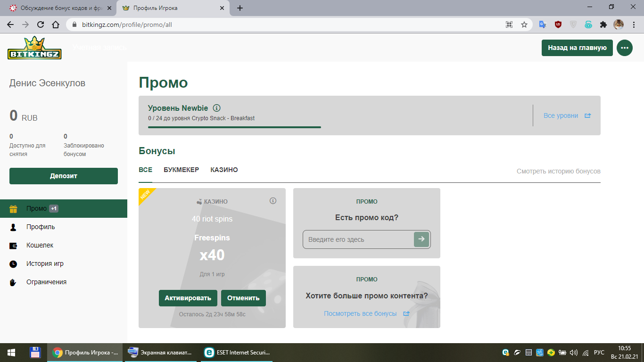Click the promo code input field
The image size is (644, 362).
(358, 239)
